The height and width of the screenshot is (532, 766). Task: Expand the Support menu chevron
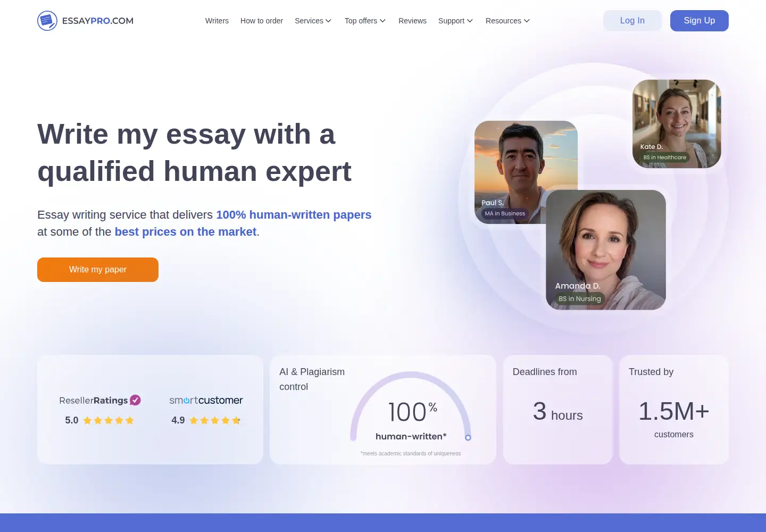tap(470, 21)
